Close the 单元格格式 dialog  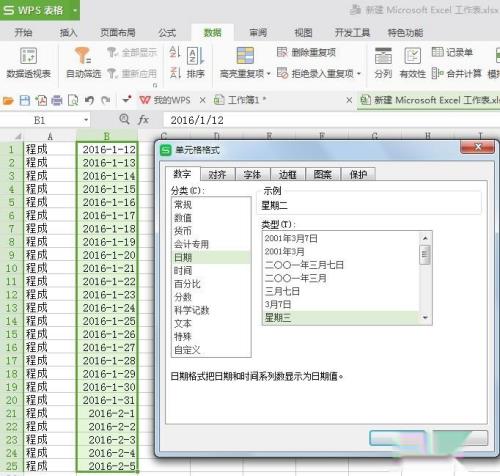478,147
